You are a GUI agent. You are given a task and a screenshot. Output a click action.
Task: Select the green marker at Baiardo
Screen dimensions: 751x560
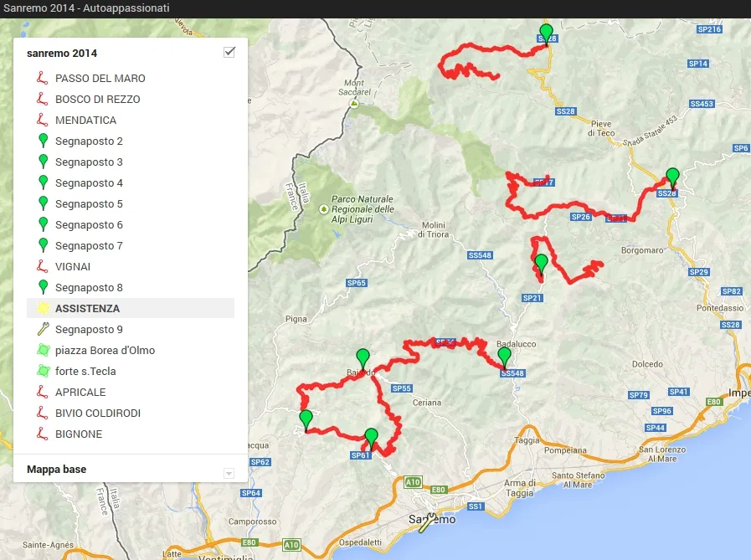[x=363, y=358]
